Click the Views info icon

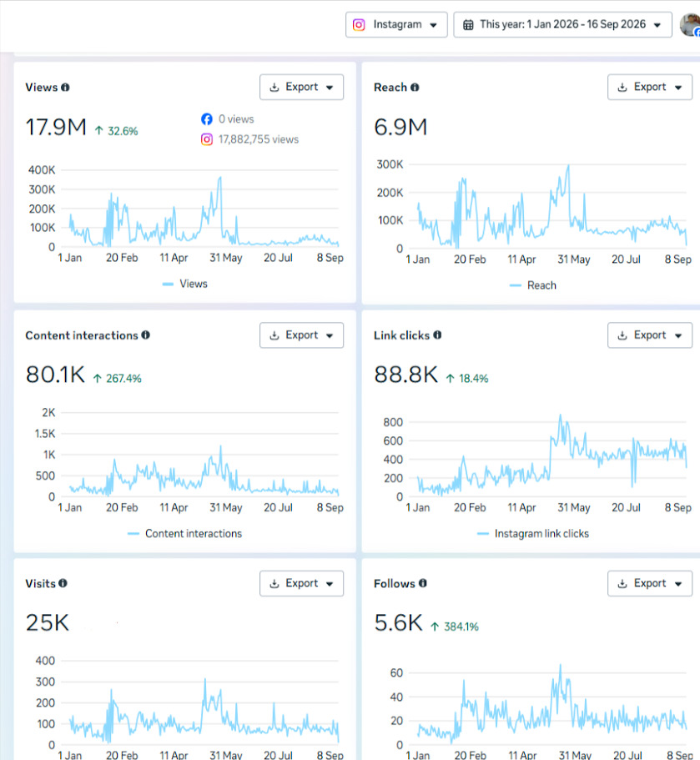[x=65, y=88]
